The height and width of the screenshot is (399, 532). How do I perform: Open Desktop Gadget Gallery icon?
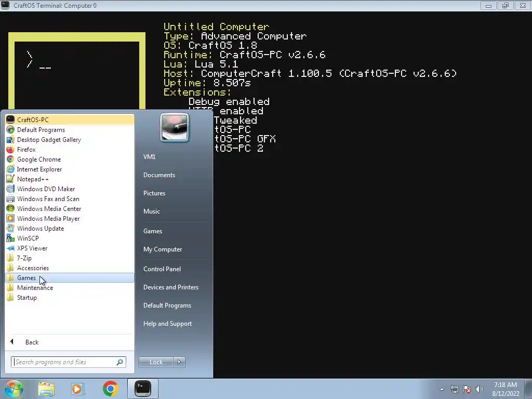point(10,139)
